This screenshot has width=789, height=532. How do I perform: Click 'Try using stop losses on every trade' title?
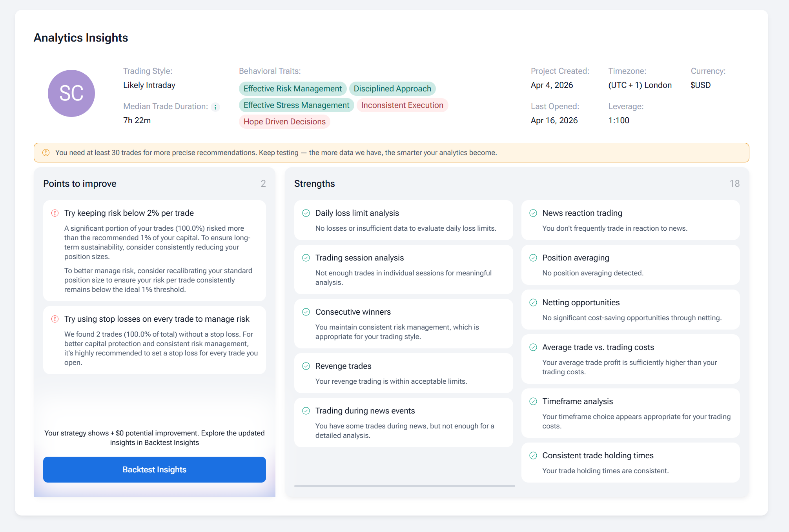tap(157, 319)
